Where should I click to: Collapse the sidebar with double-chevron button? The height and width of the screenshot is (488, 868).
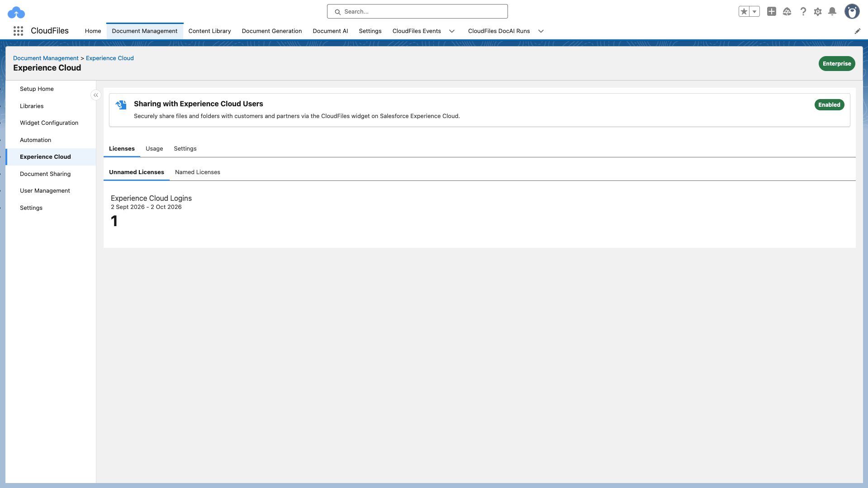pyautogui.click(x=96, y=95)
